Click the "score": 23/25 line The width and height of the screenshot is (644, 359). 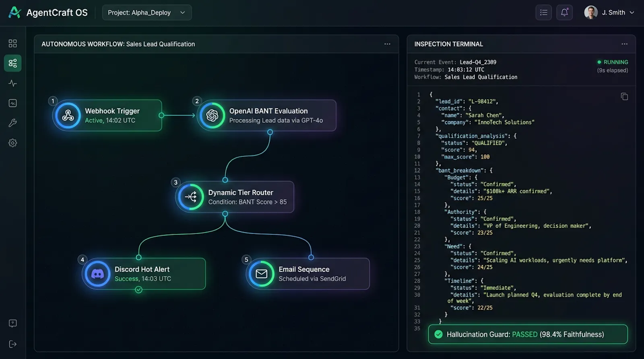[471, 233]
